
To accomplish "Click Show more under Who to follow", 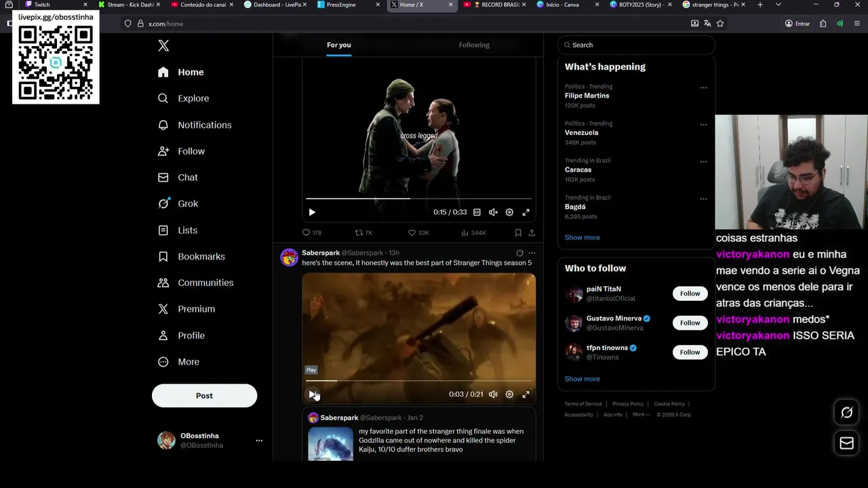I will 582,379.
